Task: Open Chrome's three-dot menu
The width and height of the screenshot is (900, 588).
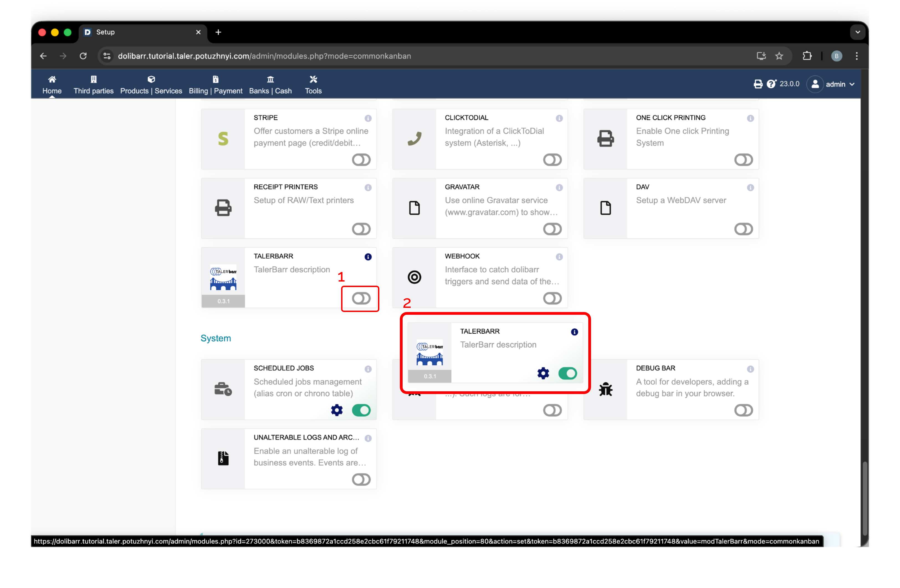Action: tap(856, 56)
